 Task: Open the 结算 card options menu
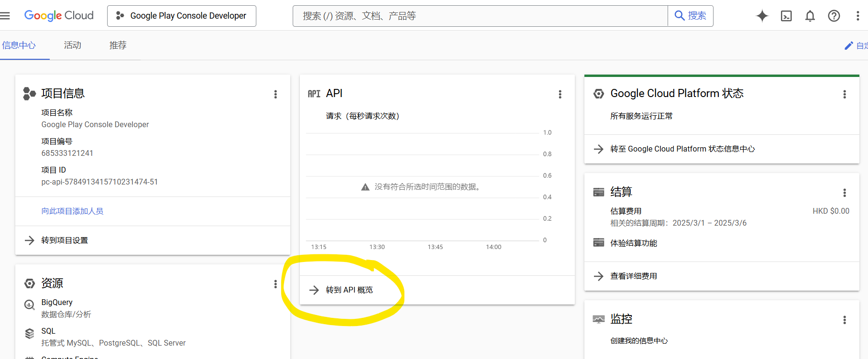[845, 193]
